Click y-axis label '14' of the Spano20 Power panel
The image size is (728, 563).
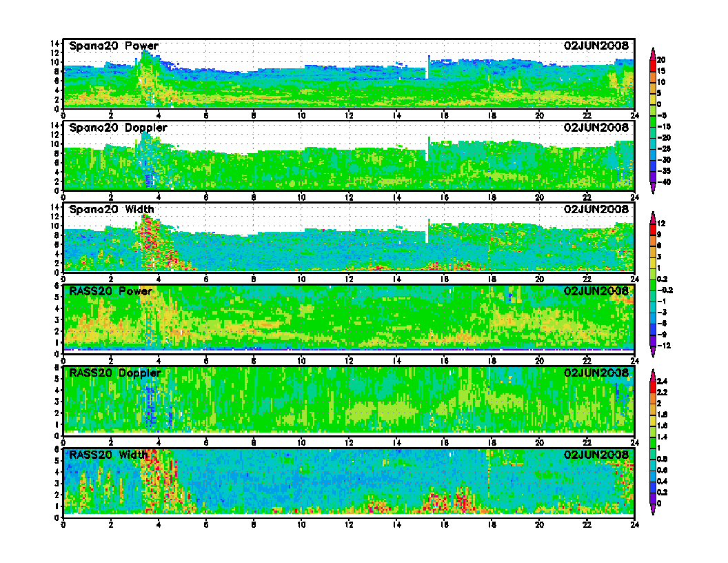point(54,43)
